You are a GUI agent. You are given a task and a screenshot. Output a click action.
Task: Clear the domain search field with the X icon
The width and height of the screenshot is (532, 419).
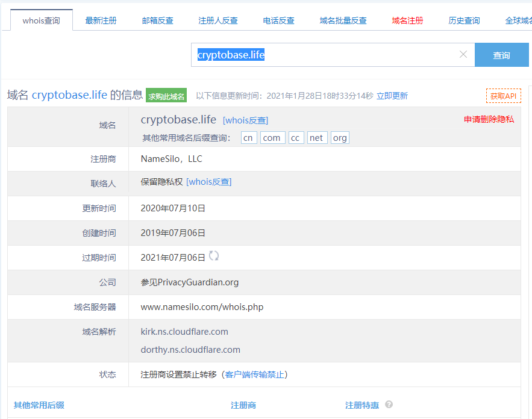click(x=463, y=55)
